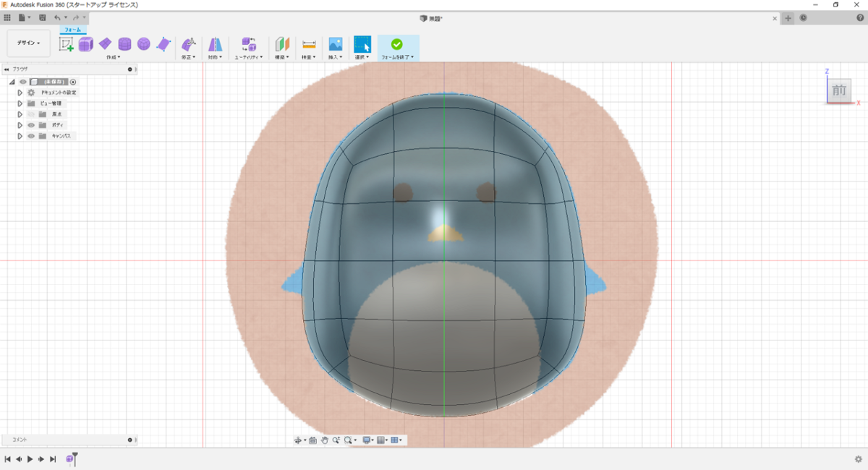Create a Plane form
The height and width of the screenshot is (470, 868).
pyautogui.click(x=105, y=44)
